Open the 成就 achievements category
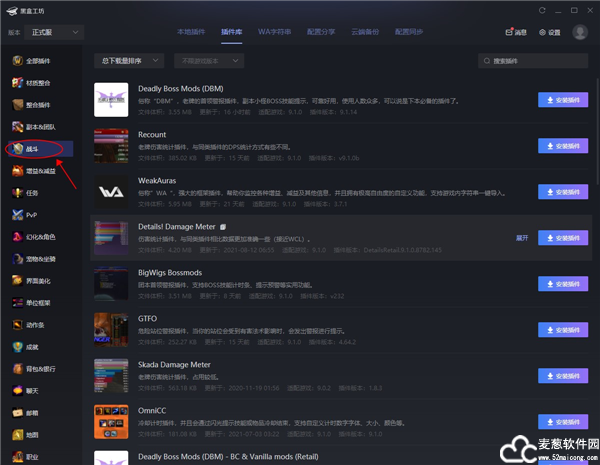This screenshot has width=600, height=465. [x=25, y=347]
